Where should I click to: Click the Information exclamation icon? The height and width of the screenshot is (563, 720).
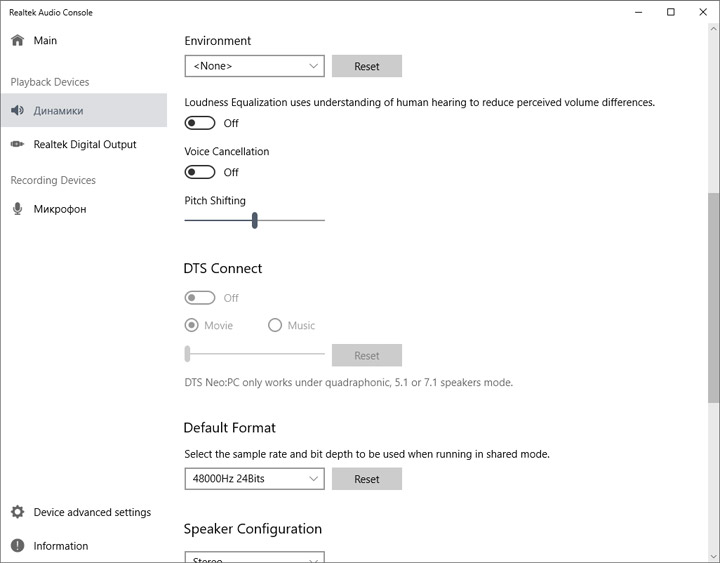pyautogui.click(x=17, y=546)
